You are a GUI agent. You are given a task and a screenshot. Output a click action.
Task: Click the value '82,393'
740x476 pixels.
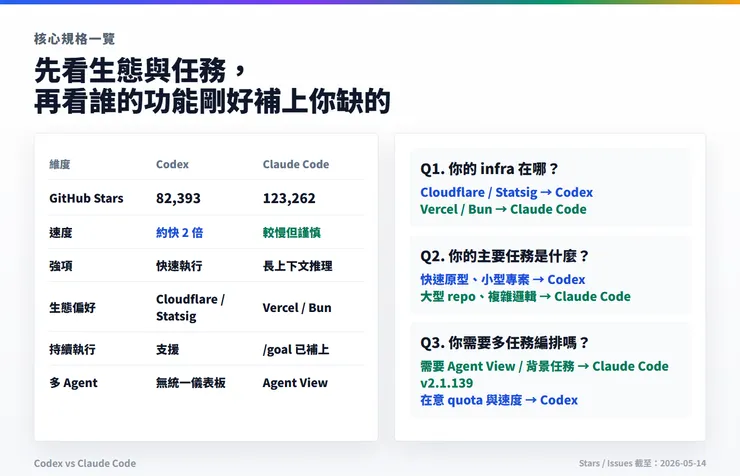tap(178, 198)
